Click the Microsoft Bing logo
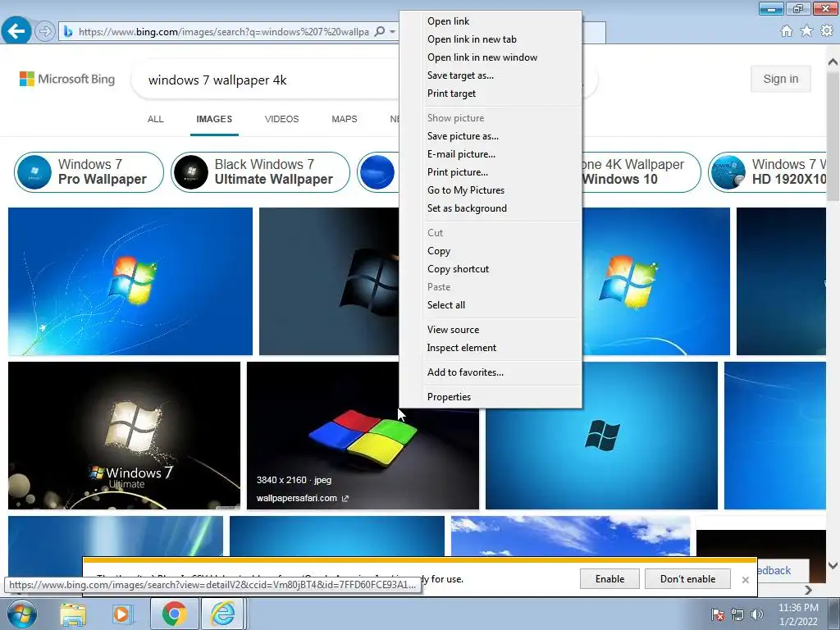The image size is (840, 630). click(67, 80)
